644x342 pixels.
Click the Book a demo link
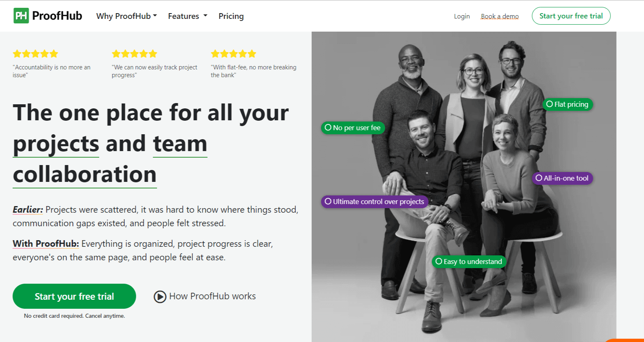click(x=500, y=16)
